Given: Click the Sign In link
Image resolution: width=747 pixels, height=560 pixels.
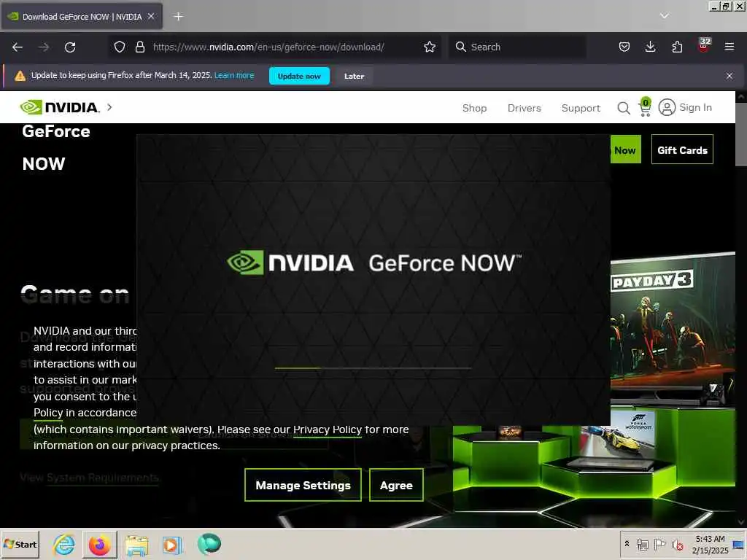Looking at the screenshot, I should click(x=695, y=108).
